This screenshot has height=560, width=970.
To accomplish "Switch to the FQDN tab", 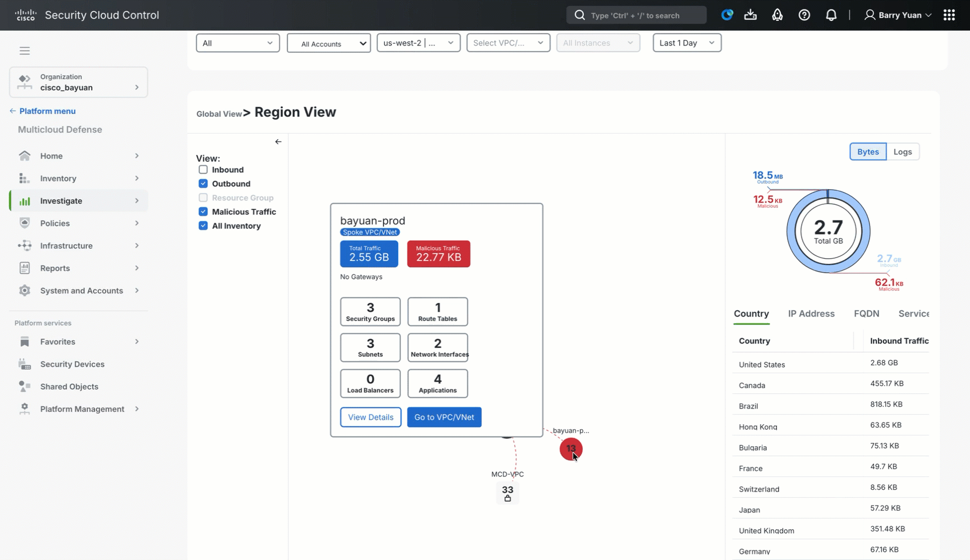I will tap(866, 314).
